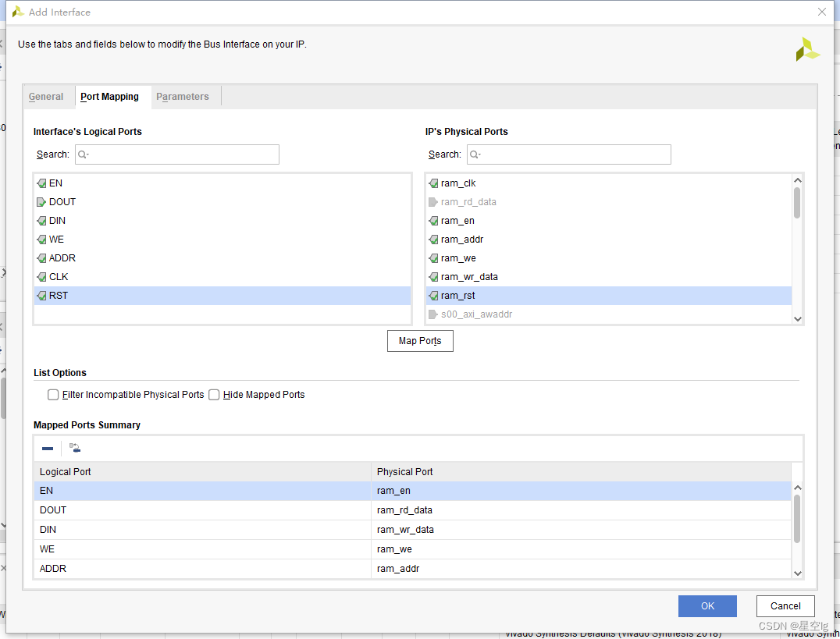The width and height of the screenshot is (840, 639).
Task: Toggle Hide Mapped Ports checkbox
Action: (214, 395)
